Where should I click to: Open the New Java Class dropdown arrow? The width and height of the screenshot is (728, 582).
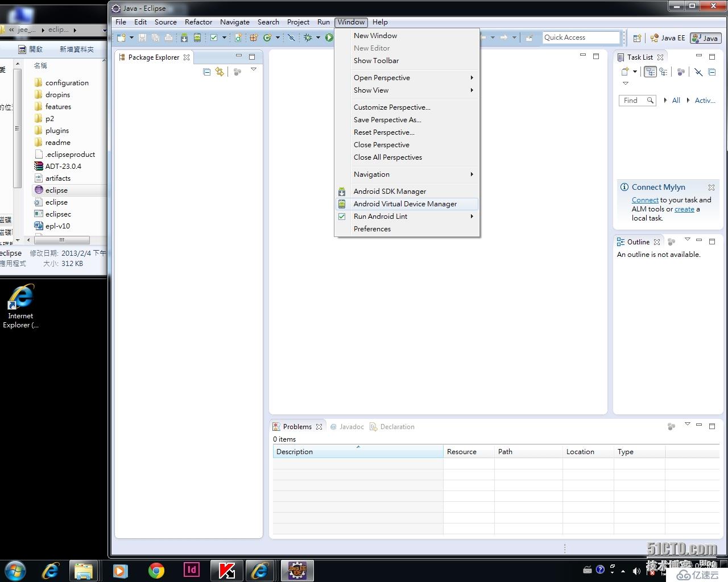278,38
